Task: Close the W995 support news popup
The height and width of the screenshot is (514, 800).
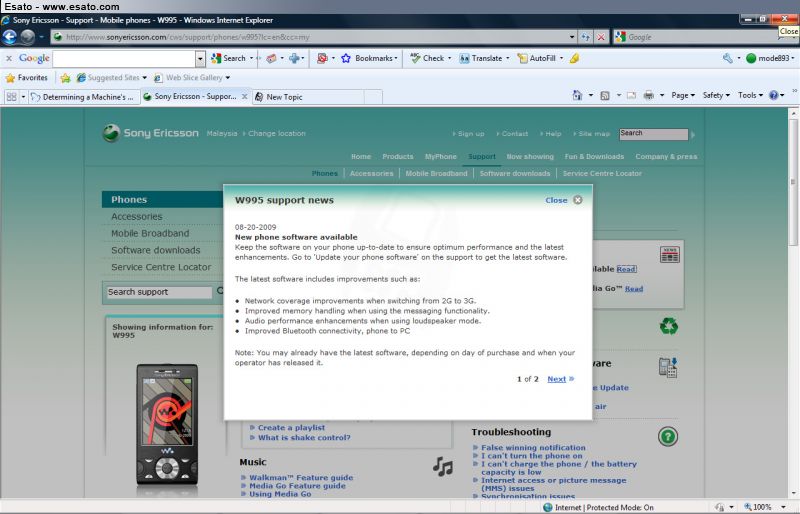Action: (x=564, y=200)
